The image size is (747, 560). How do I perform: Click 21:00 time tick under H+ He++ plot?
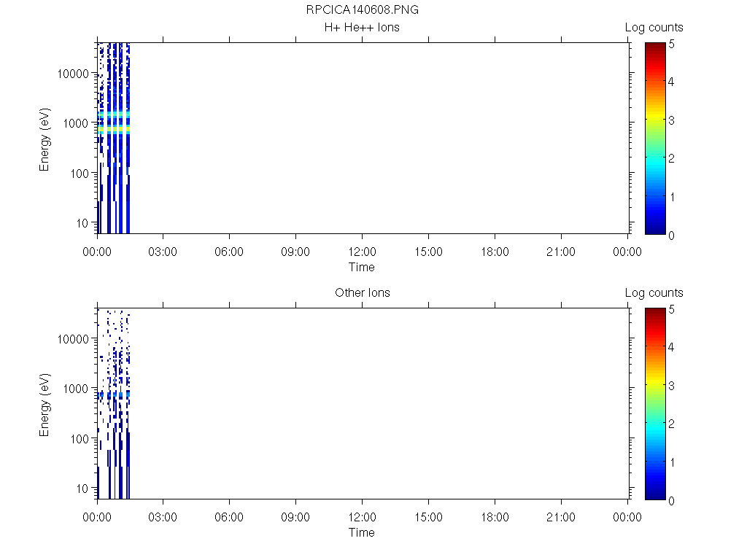pyautogui.click(x=561, y=252)
